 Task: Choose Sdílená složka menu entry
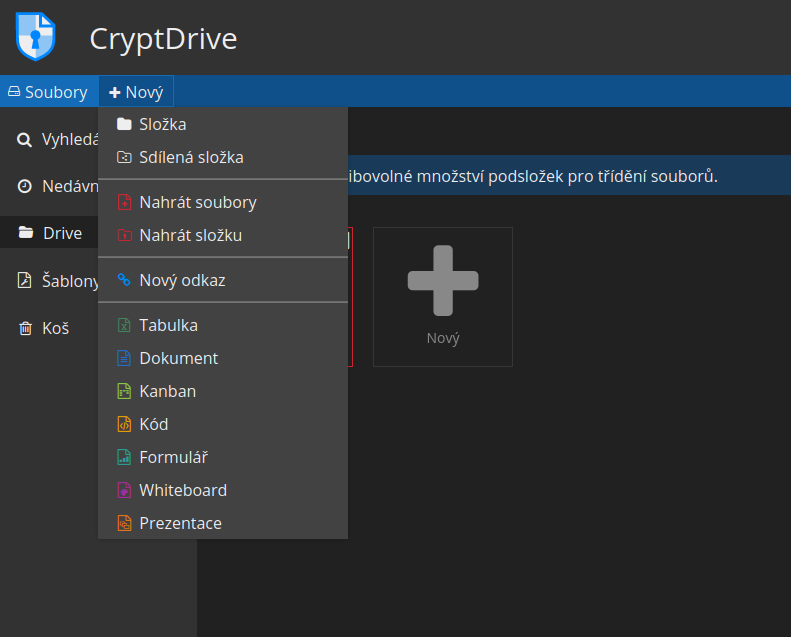[190, 157]
